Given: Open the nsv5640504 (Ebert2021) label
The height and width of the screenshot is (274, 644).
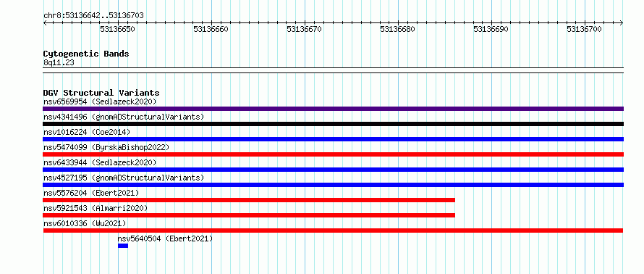Looking at the screenshot, I should 165,238.
